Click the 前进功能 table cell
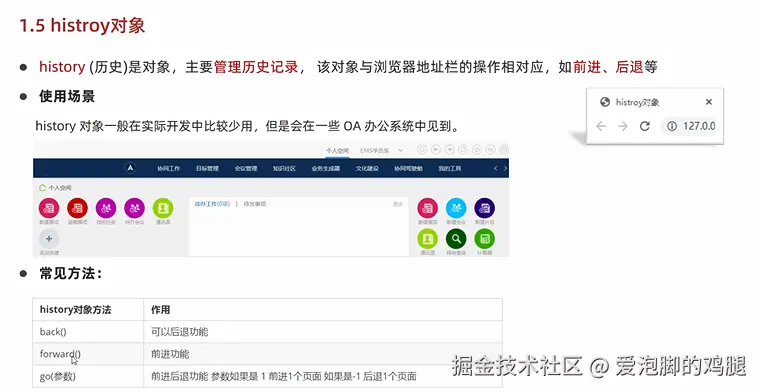The height and width of the screenshot is (392, 760). (x=323, y=354)
